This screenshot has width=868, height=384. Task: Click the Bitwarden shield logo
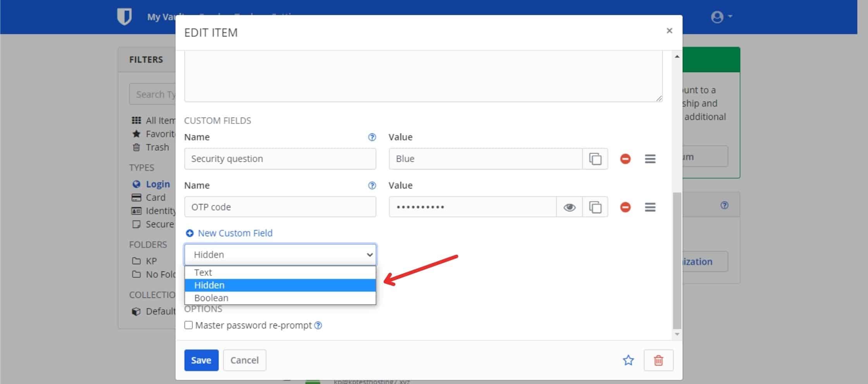124,17
